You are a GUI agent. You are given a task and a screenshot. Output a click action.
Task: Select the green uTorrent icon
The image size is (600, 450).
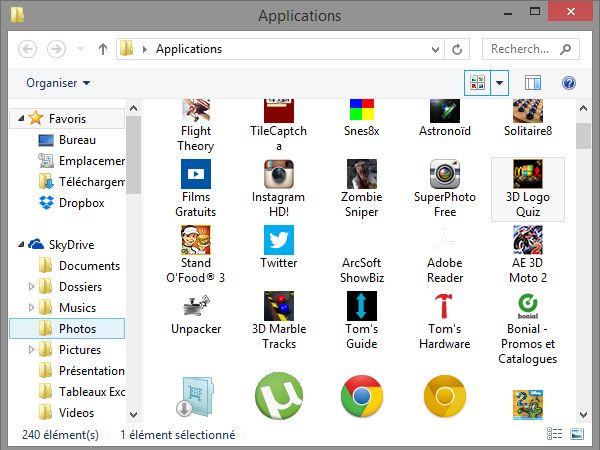[x=279, y=396]
